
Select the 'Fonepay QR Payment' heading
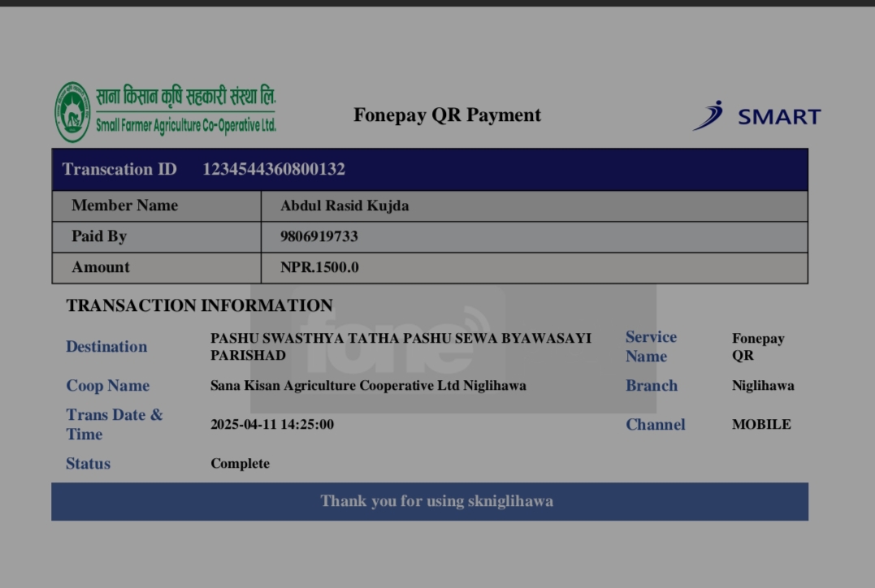tap(447, 115)
